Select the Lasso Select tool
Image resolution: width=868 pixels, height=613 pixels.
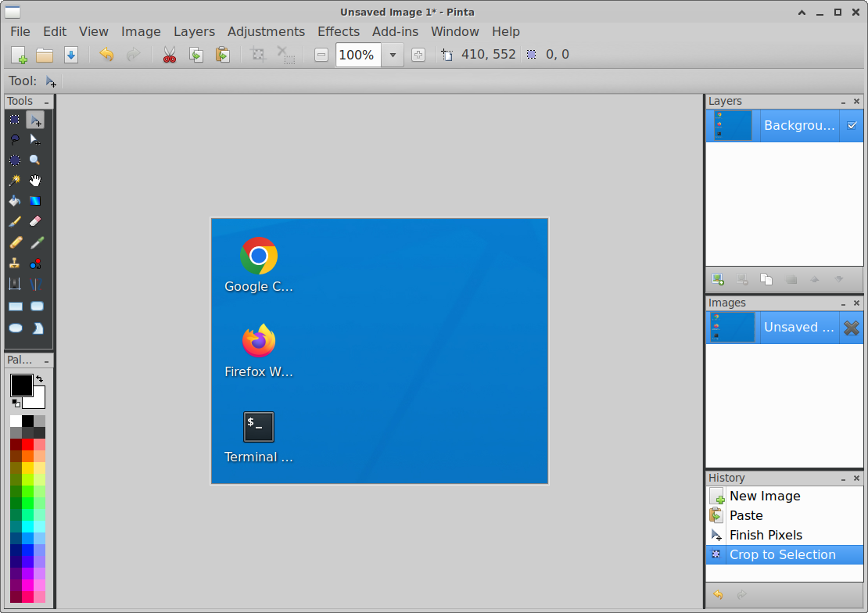pyautogui.click(x=15, y=139)
